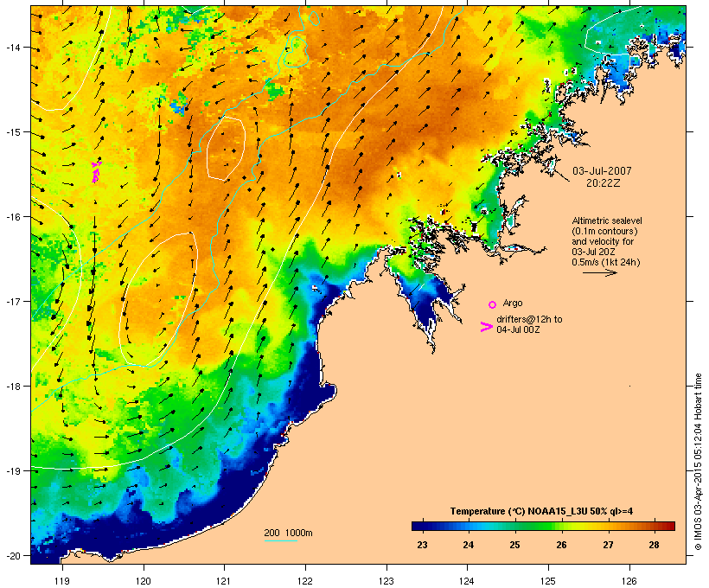Click the temperature colorbar
The image size is (709, 588).
pos(543,526)
